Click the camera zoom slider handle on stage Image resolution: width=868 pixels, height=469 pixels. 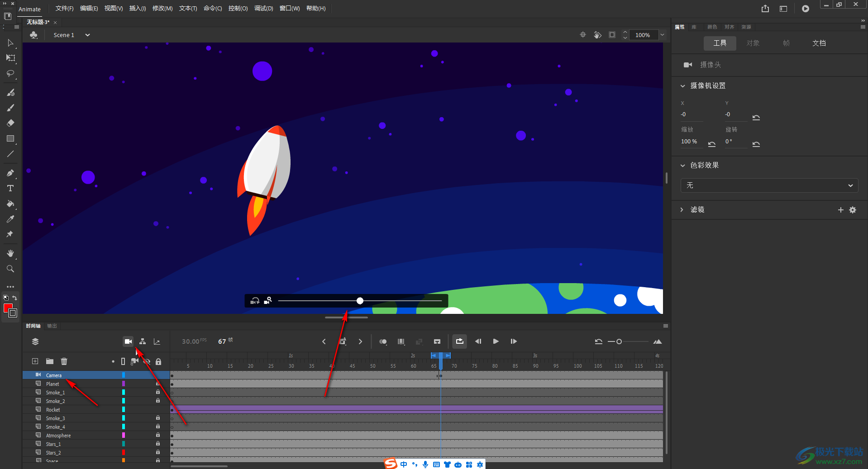[360, 301]
